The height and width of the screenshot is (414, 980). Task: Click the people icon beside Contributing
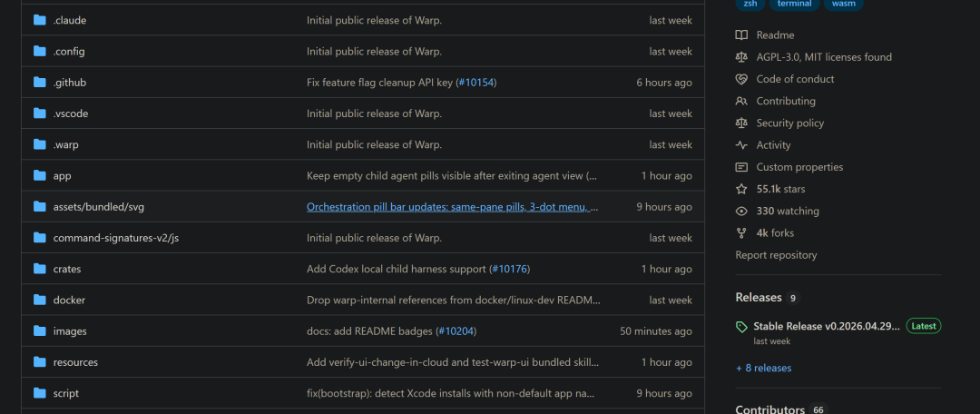(741, 101)
